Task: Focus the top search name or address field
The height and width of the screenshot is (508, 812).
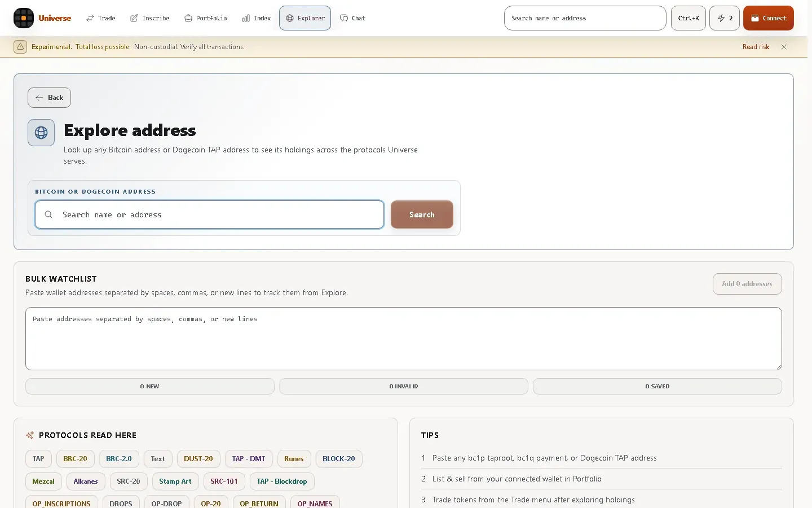Action: coord(585,18)
